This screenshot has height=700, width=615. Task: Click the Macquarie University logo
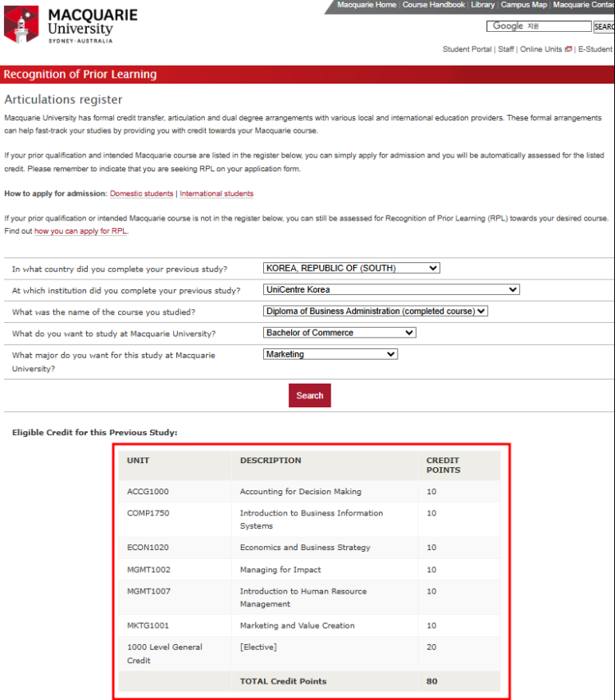pos(71,25)
